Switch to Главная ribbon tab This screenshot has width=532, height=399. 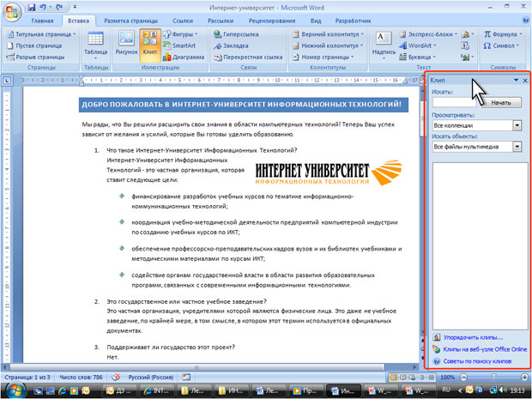[42, 21]
